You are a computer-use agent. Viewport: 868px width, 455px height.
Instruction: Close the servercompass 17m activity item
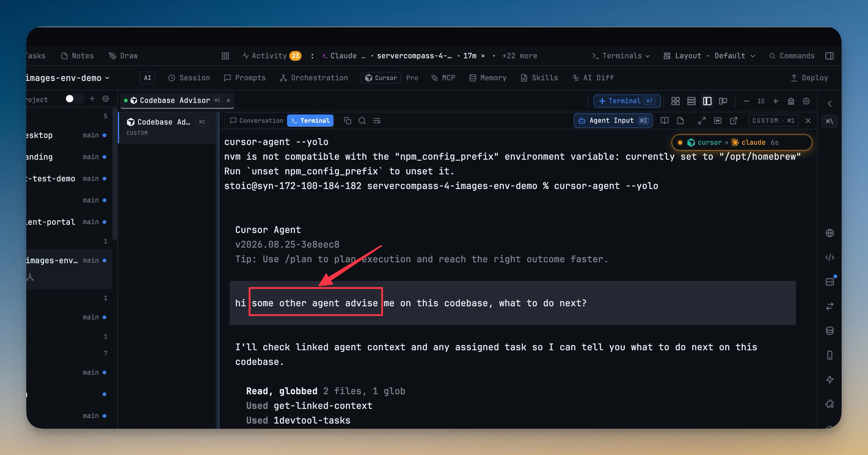483,56
